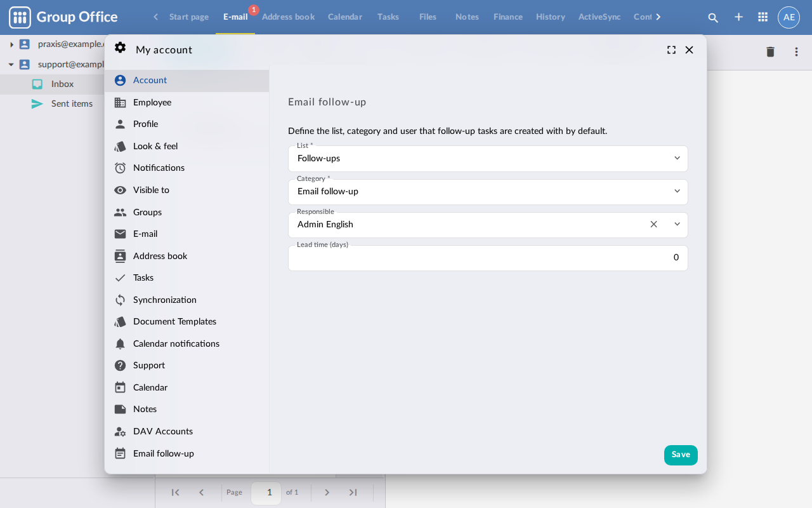This screenshot has height=508, width=812.
Task: Go to the next page arrow
Action: click(x=327, y=492)
